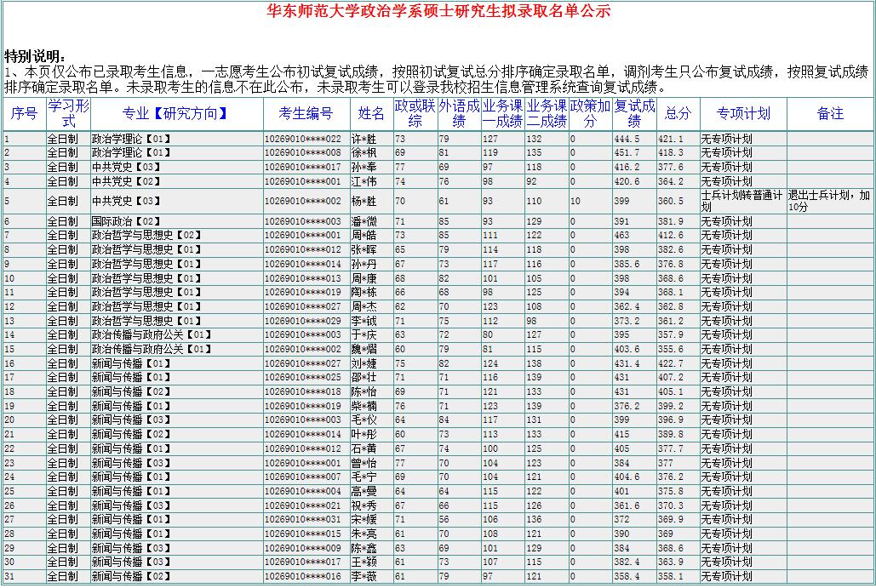876x588 pixels.
Task: Click the 政策加分 column header
Action: click(x=590, y=114)
